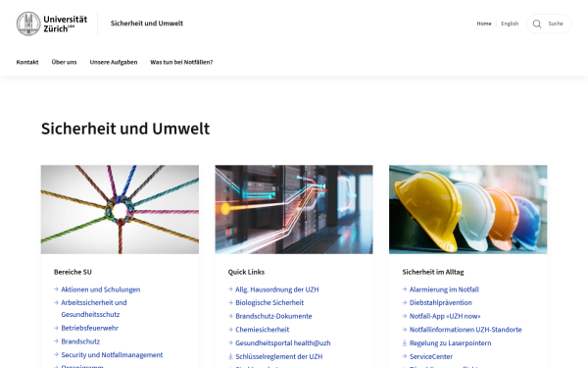This screenshot has height=368, width=588.
Task: Click arrow icon beside Notfallinformationen UZH-Standorte
Action: (x=404, y=330)
